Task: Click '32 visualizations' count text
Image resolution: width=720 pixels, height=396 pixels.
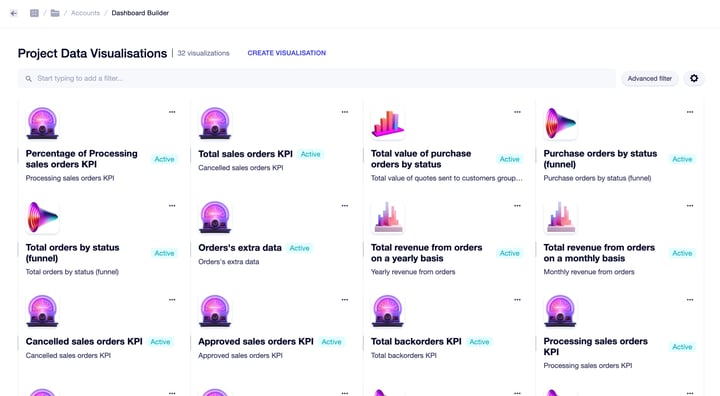Action: tap(203, 53)
